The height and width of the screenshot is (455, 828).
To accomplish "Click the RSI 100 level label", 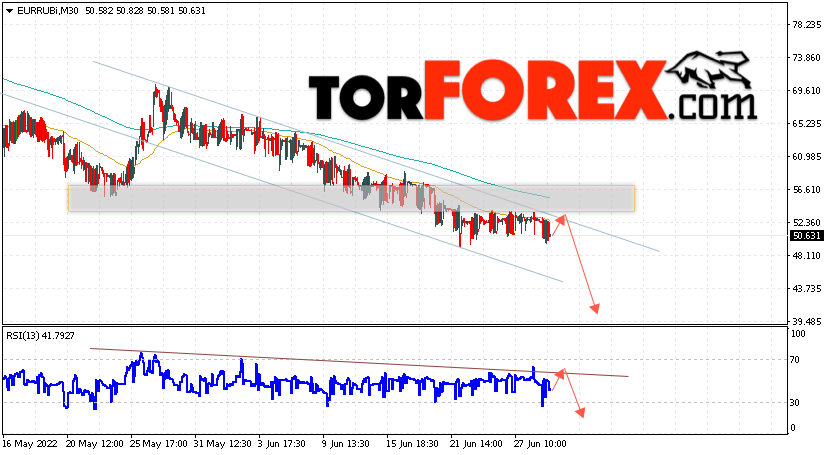I will point(798,334).
